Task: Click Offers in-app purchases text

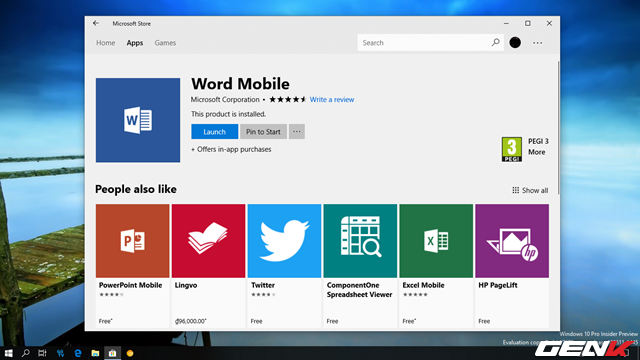Action: coord(231,149)
